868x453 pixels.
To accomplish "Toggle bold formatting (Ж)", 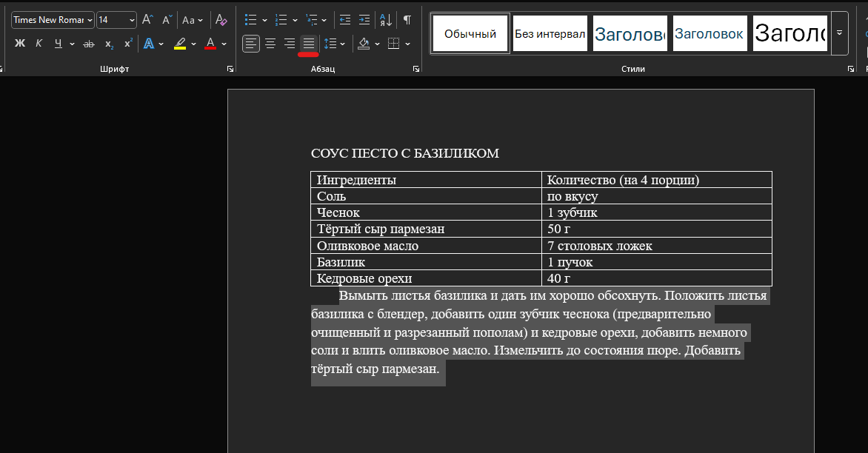I will (x=20, y=43).
